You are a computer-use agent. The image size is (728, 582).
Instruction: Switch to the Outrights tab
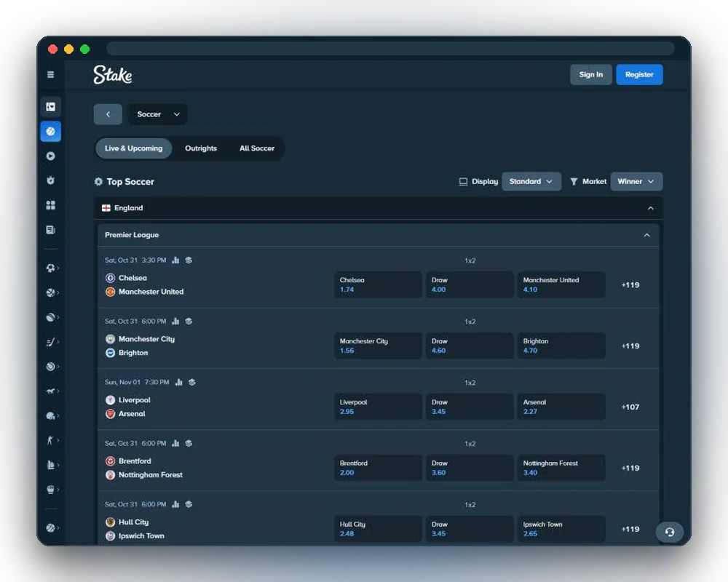click(x=201, y=148)
